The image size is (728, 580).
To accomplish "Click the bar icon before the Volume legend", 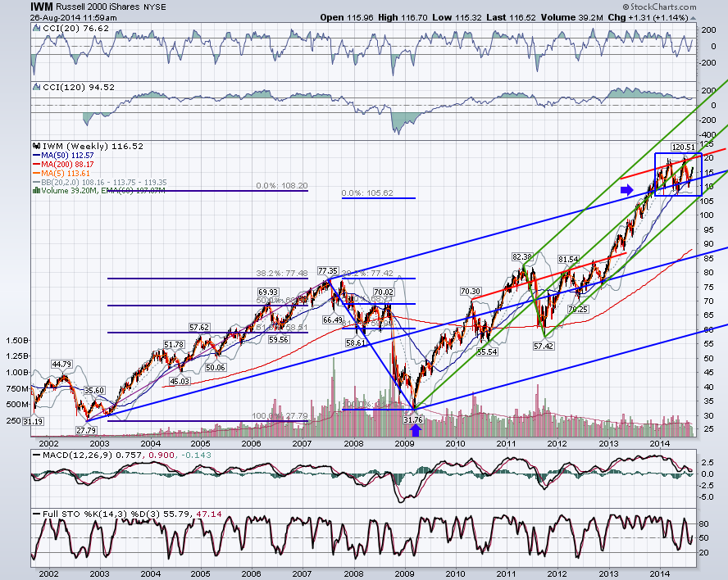I will tap(37, 190).
